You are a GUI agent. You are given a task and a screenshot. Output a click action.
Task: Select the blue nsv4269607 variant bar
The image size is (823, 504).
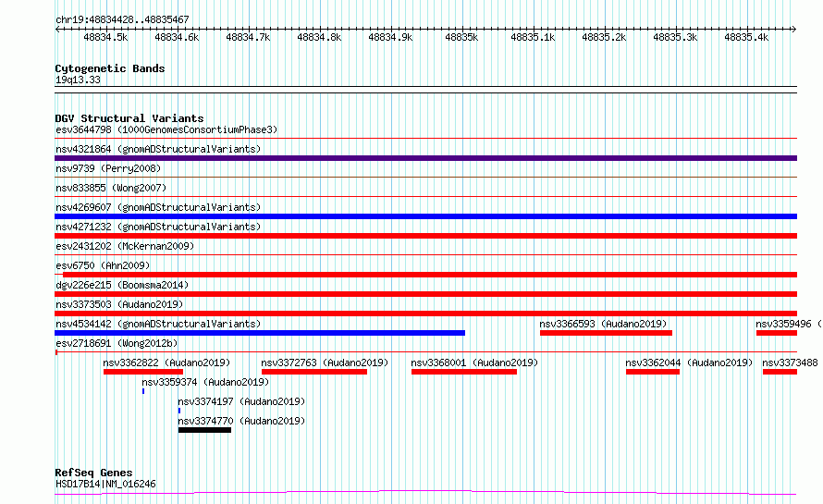click(425, 216)
